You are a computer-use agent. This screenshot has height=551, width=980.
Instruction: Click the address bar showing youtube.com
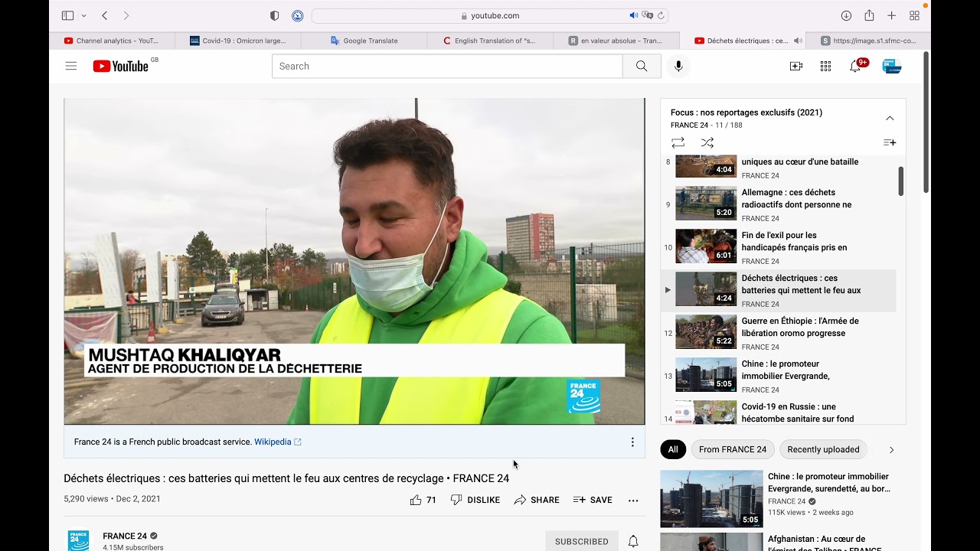490,15
